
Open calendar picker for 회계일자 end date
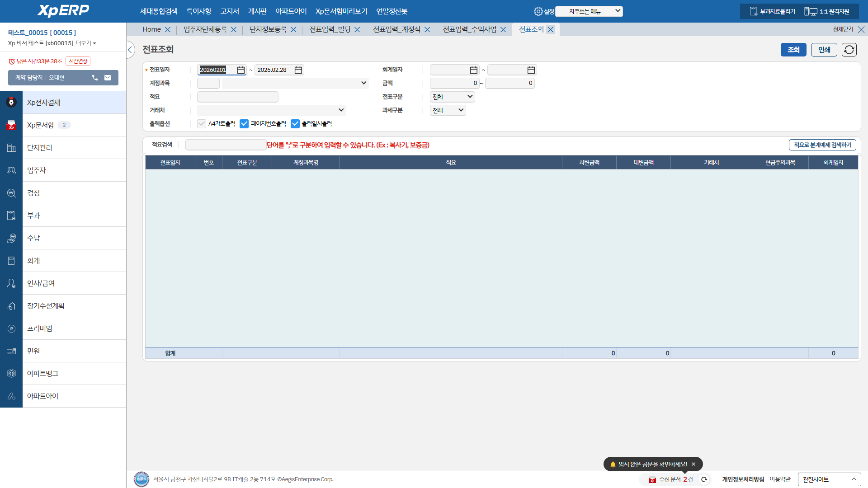pos(531,70)
